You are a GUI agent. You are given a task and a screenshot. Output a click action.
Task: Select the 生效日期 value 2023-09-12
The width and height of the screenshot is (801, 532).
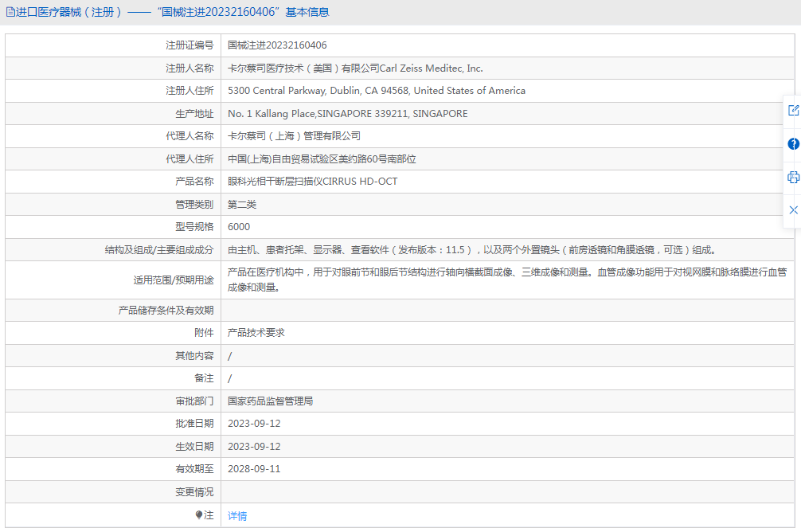pyautogui.click(x=254, y=447)
